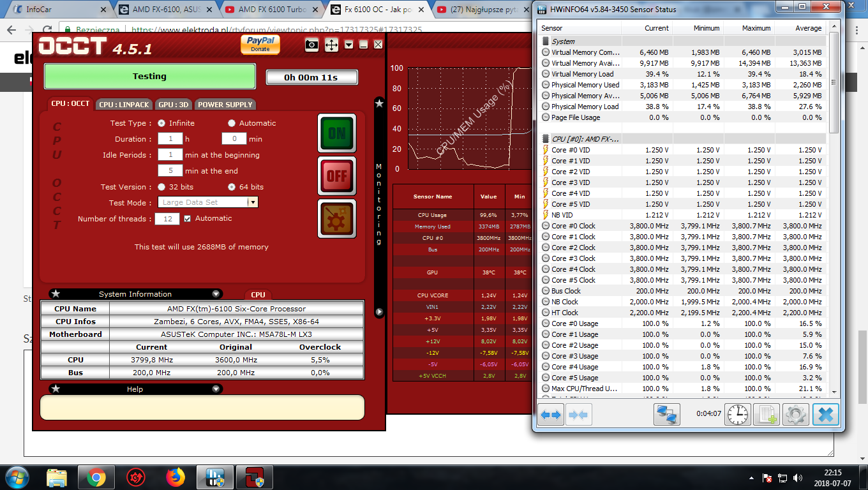Click the OCCT four-arrow move icon
Viewport: 868px width, 490px height.
pos(331,44)
